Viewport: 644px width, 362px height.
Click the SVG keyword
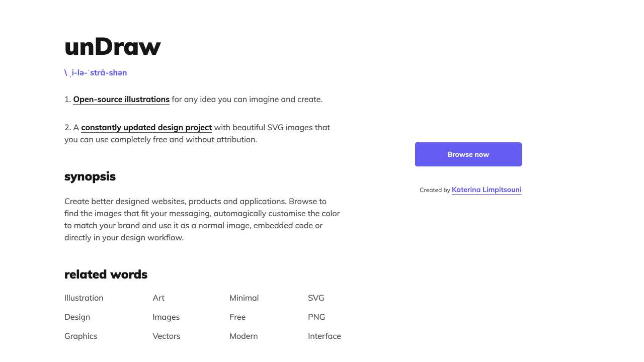316,298
